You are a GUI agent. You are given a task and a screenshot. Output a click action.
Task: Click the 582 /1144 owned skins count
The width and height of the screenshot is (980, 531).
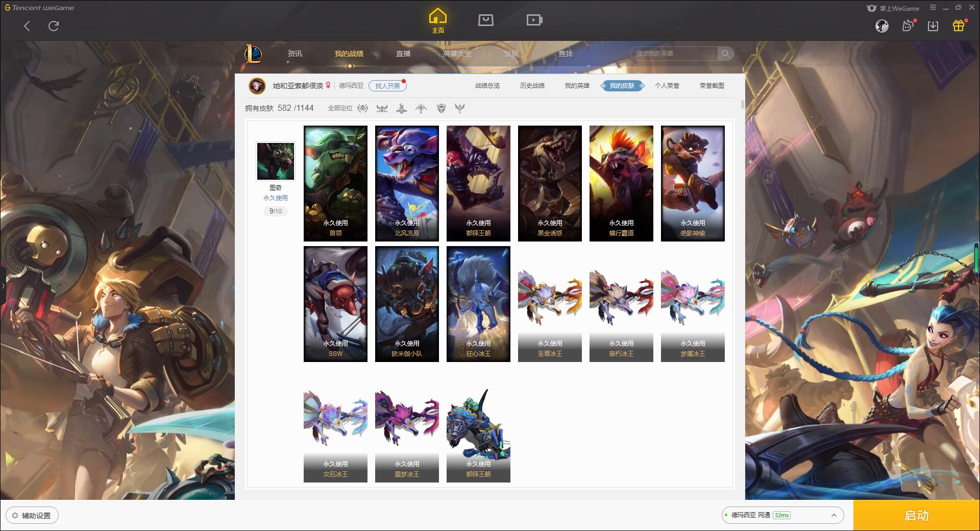(x=296, y=108)
